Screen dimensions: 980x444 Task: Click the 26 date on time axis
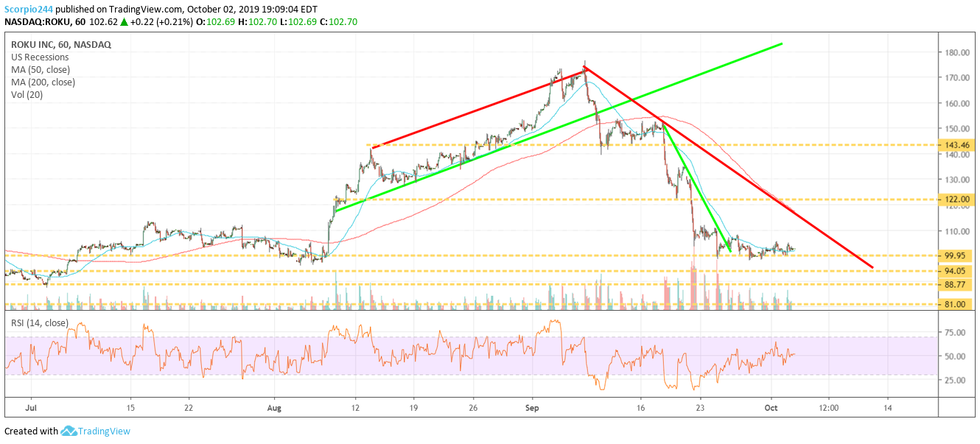point(473,406)
